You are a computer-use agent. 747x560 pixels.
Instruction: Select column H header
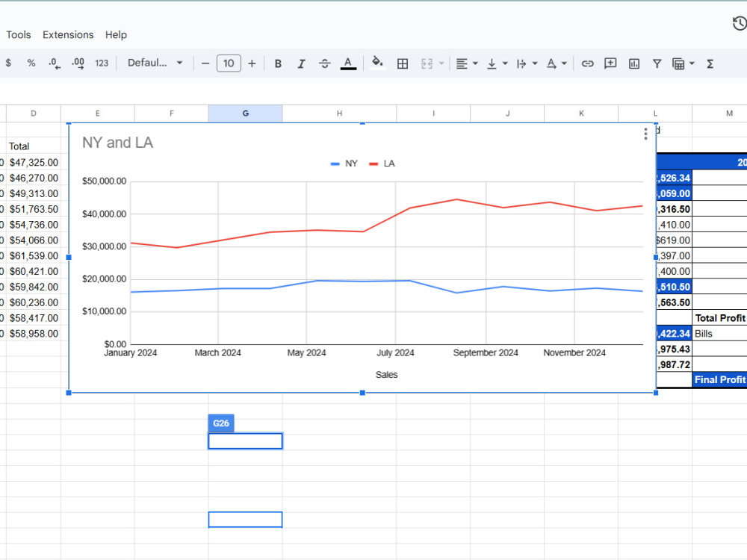click(339, 113)
